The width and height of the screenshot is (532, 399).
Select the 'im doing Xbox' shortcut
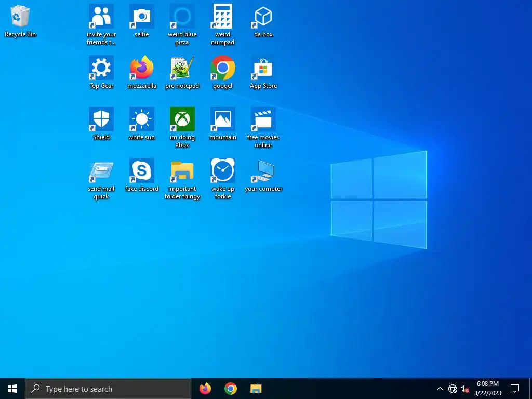(x=182, y=127)
